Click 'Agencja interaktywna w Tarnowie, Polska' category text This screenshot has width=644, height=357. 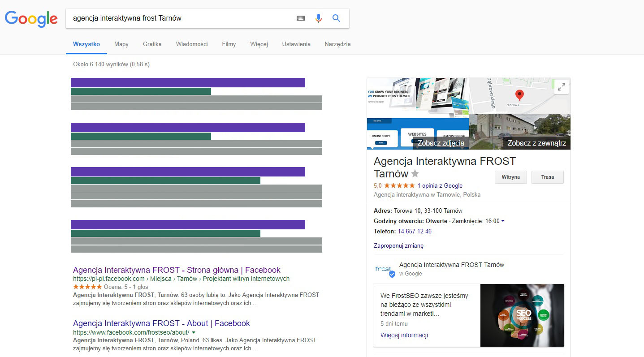point(427,195)
